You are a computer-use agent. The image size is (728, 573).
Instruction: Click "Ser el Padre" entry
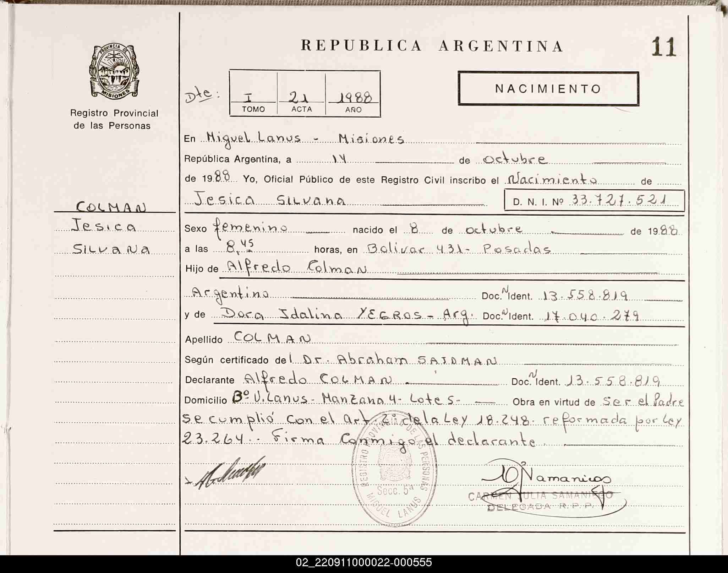644,401
